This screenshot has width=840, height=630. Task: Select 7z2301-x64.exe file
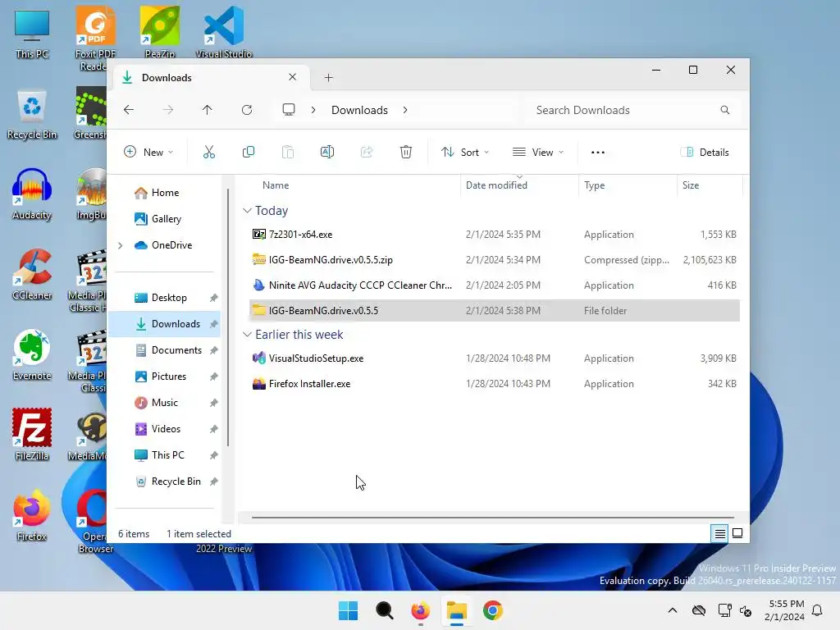click(x=494, y=235)
